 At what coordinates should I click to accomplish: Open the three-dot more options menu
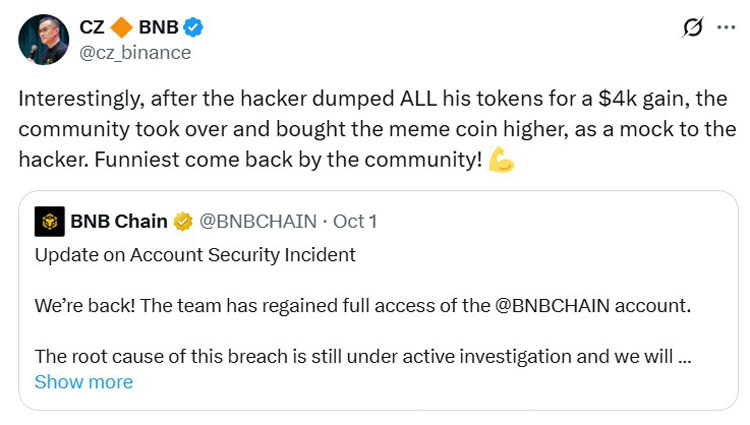point(727,28)
